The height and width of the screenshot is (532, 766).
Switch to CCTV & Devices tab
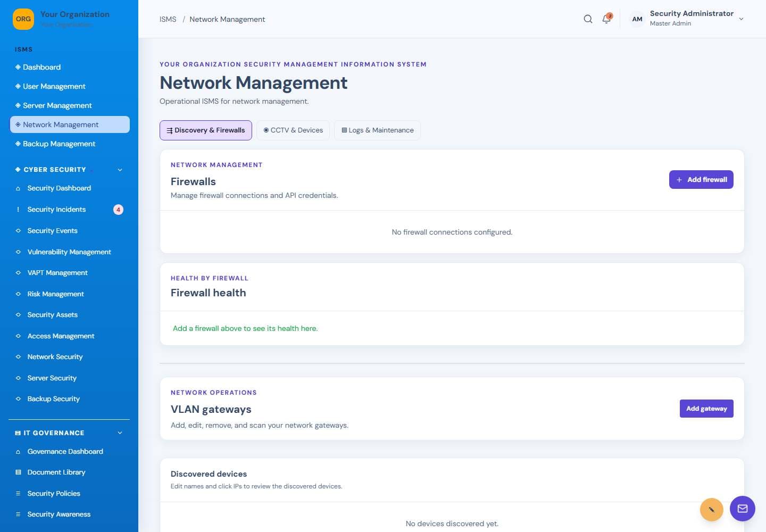[293, 130]
